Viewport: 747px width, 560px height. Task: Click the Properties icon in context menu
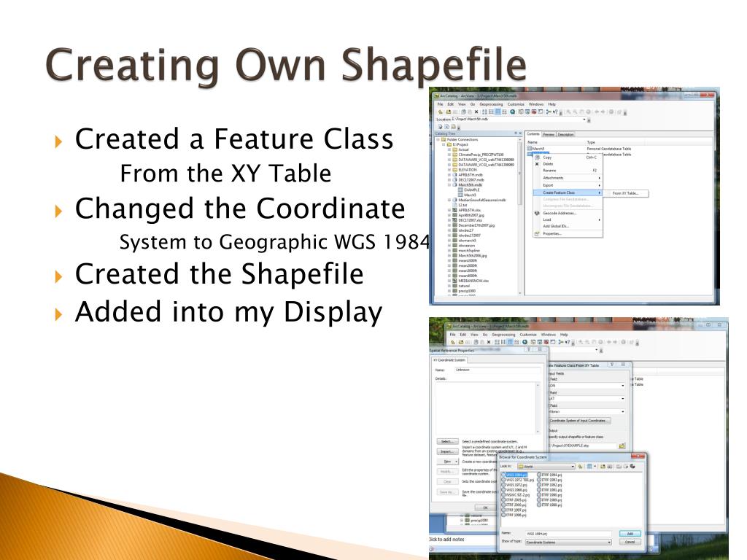click(x=538, y=234)
